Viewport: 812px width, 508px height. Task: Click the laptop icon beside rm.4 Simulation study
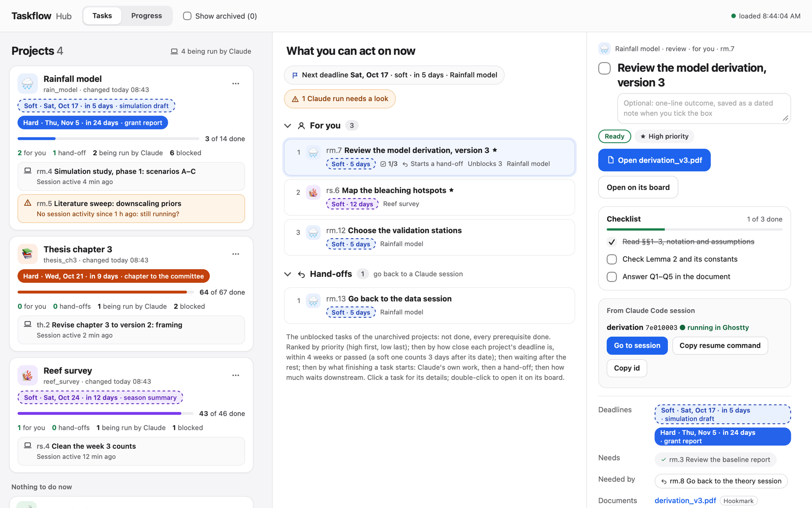coord(28,171)
